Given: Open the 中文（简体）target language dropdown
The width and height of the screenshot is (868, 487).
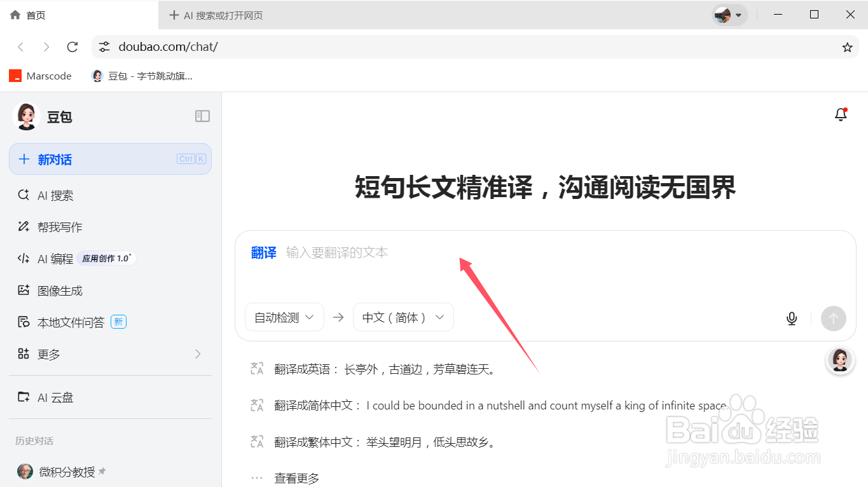Looking at the screenshot, I should 403,317.
